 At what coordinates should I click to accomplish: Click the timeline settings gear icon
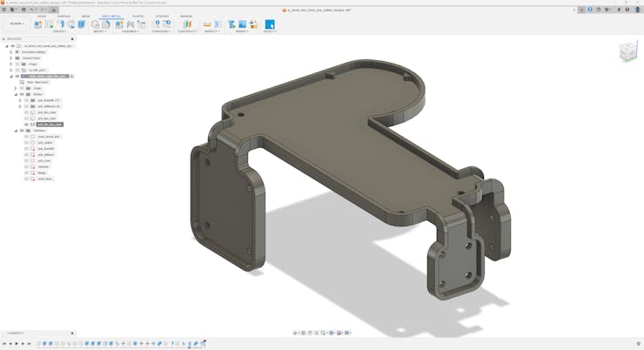click(x=639, y=344)
